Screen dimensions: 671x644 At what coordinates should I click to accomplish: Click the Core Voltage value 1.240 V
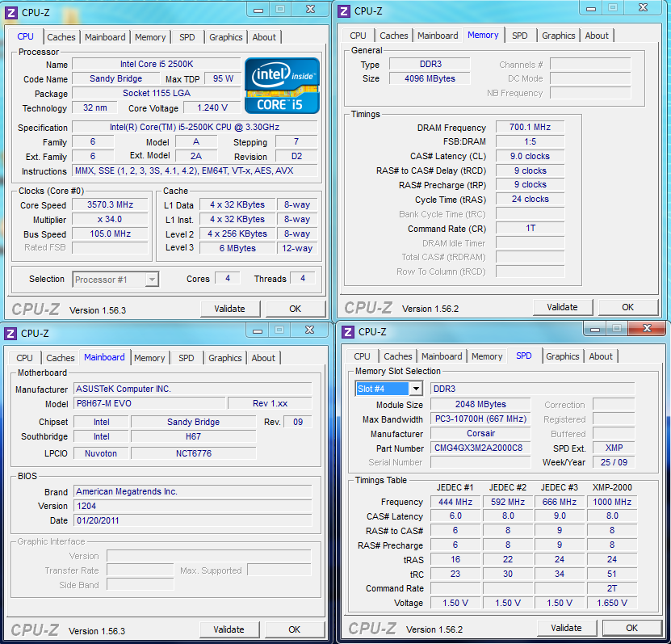point(212,108)
